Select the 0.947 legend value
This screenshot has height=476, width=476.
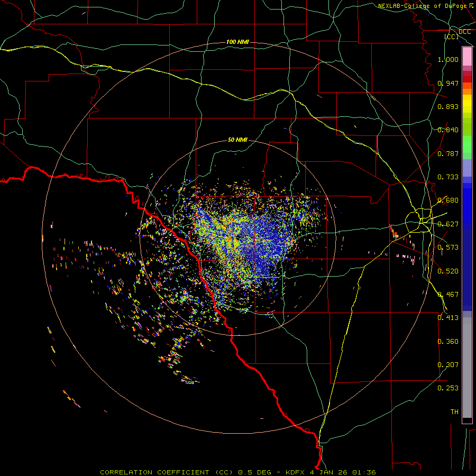[x=448, y=83]
